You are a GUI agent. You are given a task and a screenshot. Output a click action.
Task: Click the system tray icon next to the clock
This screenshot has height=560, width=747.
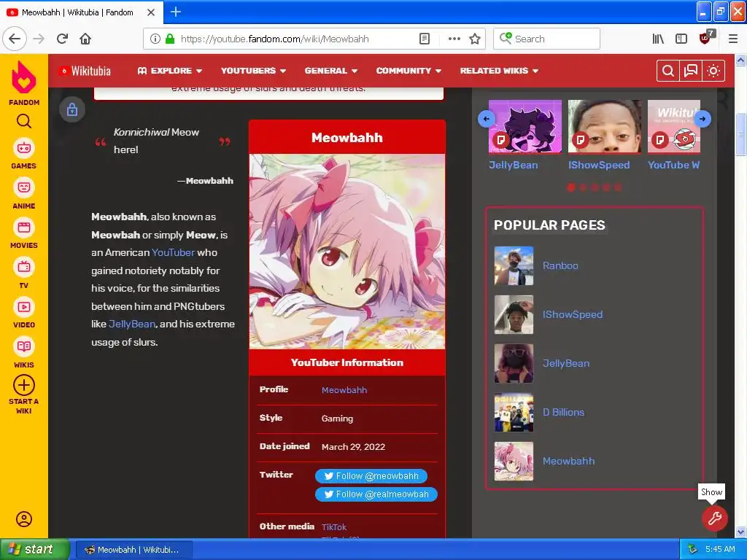693,550
